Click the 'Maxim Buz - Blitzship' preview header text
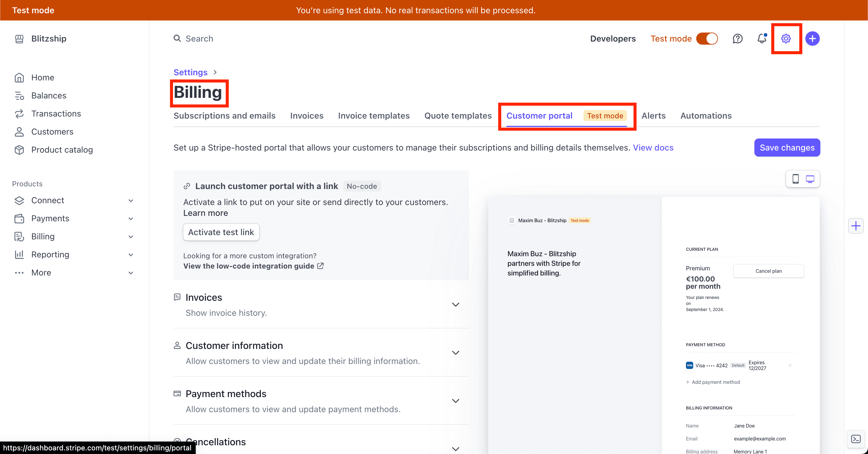 click(542, 220)
